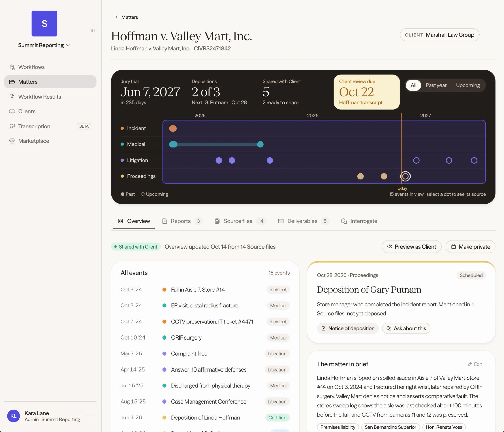Collapse the sidebar panel icon
The image size is (504, 432).
click(93, 30)
